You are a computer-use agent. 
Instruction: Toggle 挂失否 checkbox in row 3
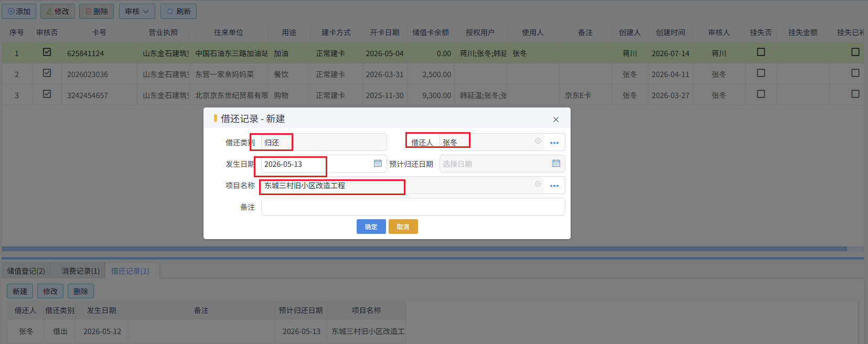click(x=761, y=94)
